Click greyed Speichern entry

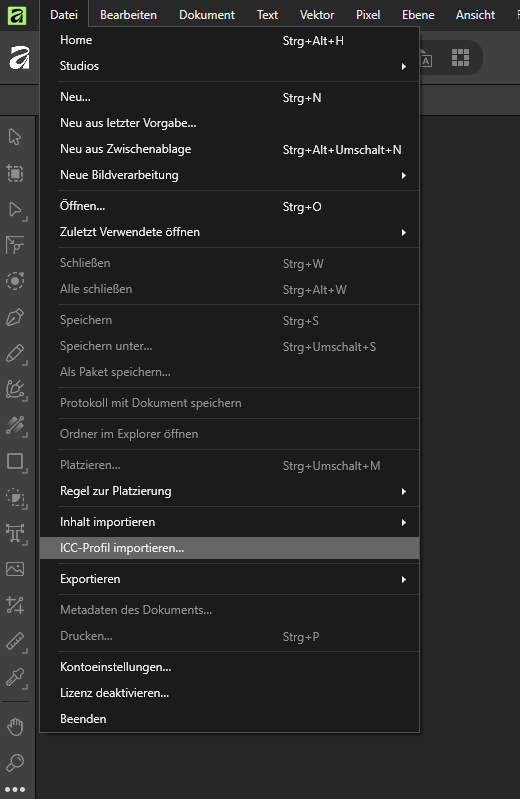click(x=229, y=321)
